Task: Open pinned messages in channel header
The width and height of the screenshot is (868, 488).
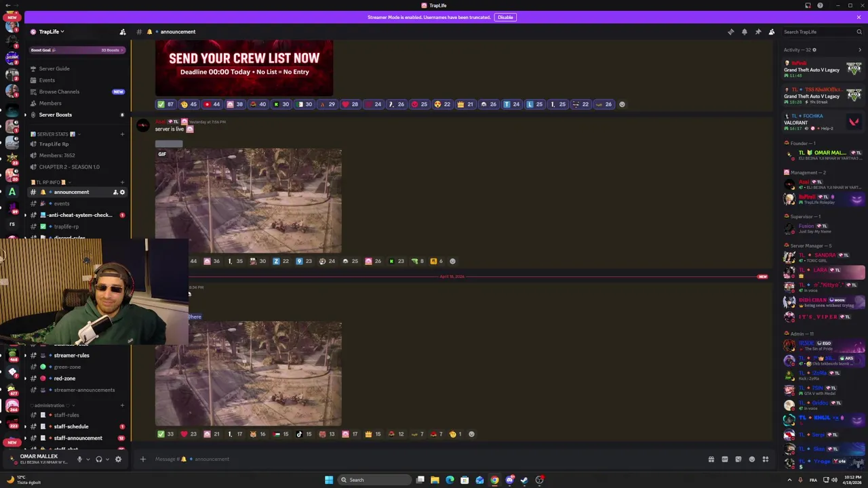Action: click(758, 32)
